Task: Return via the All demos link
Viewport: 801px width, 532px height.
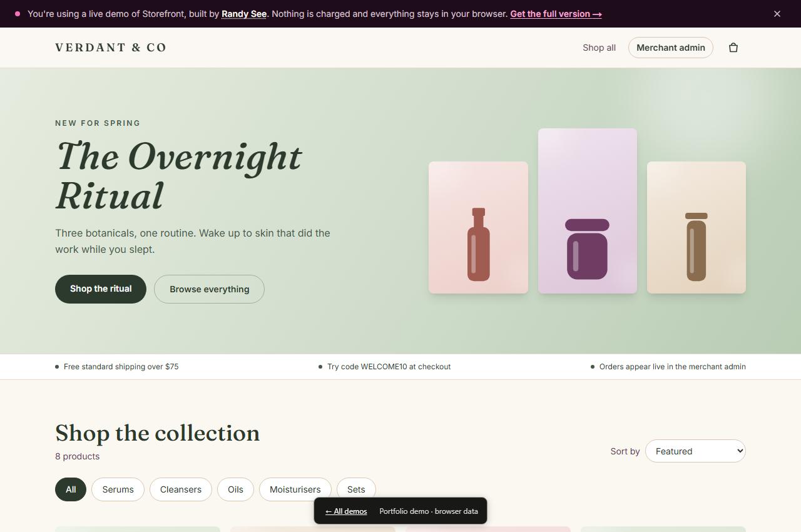Action: click(x=346, y=511)
